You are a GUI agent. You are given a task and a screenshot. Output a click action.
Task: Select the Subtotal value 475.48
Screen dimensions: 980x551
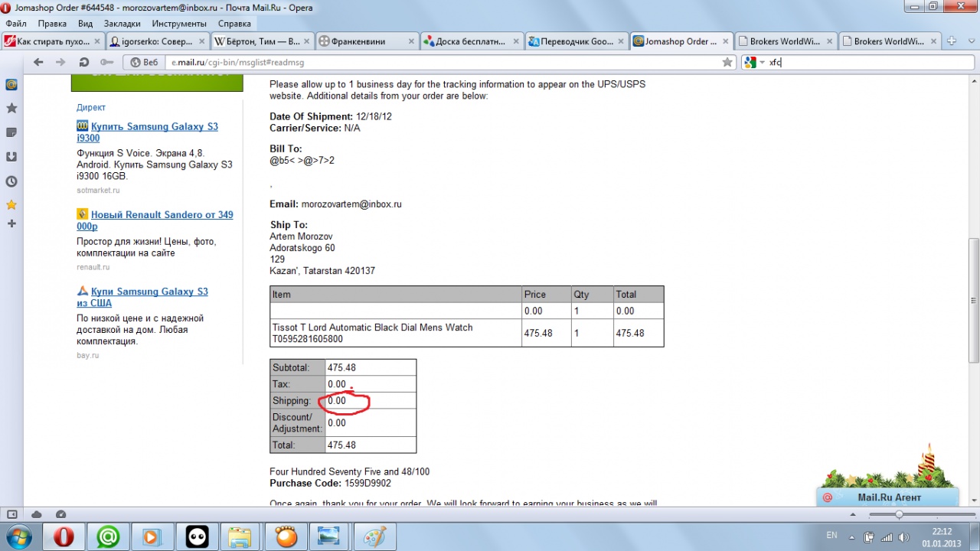[x=341, y=367]
